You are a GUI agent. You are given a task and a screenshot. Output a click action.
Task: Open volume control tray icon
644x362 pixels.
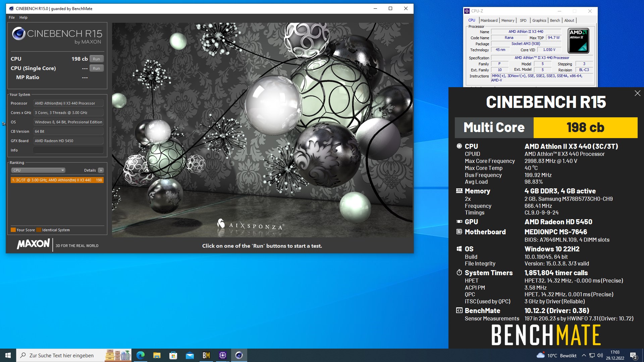(600, 356)
